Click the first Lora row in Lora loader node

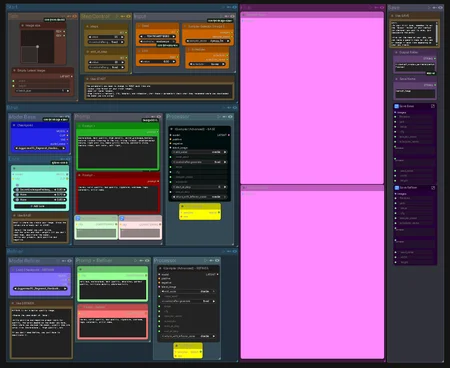pos(40,190)
